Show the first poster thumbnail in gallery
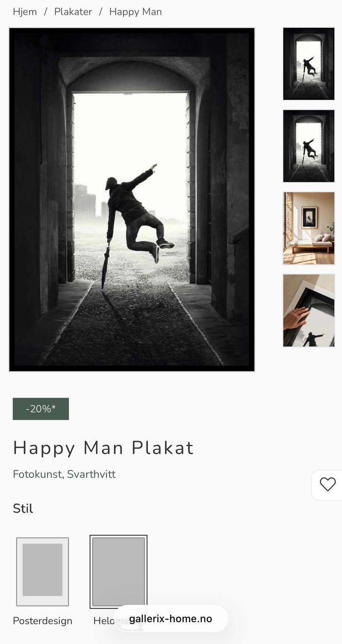 [x=309, y=64]
